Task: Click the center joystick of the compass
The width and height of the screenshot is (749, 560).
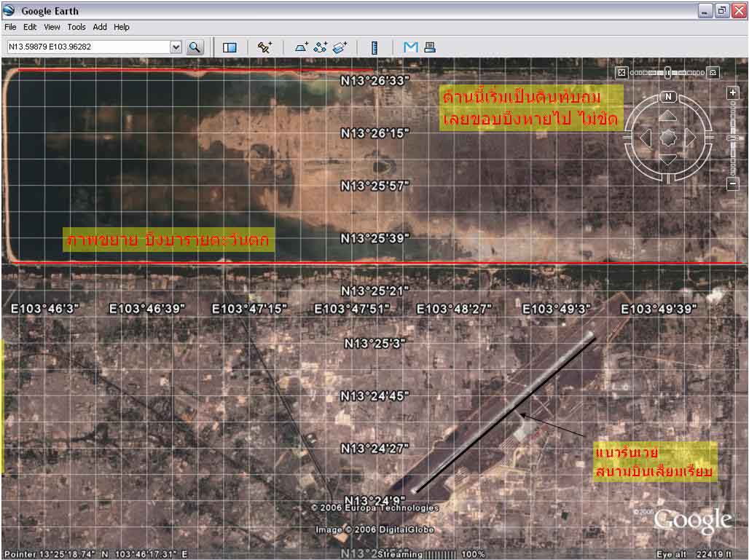Action: [668, 138]
